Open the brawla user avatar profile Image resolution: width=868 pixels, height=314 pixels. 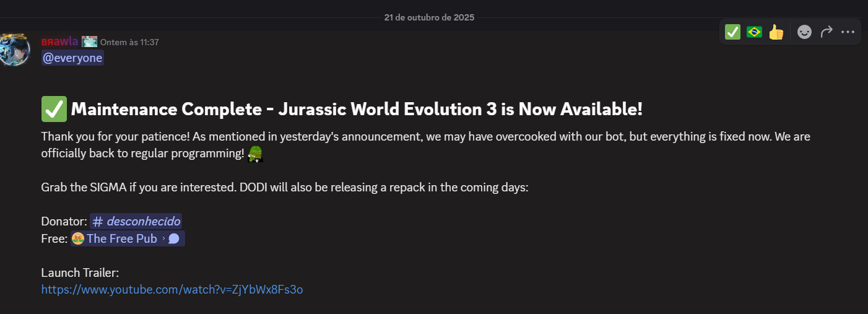pyautogui.click(x=14, y=49)
